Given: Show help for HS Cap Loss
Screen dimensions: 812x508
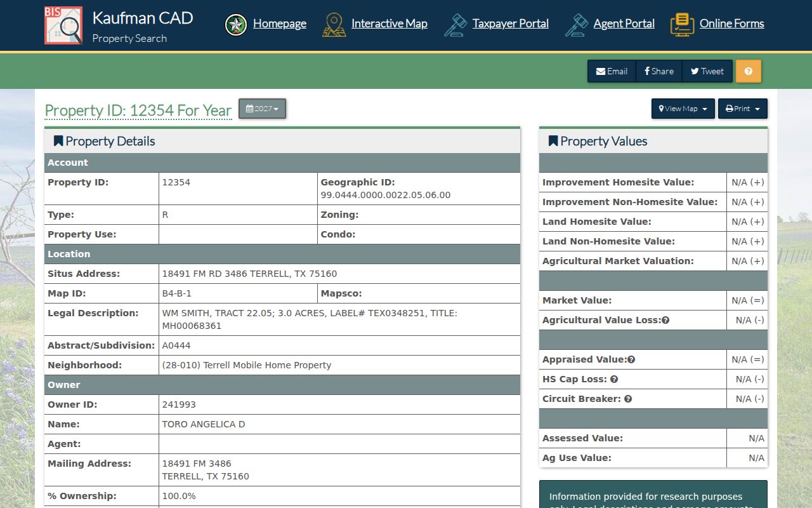Looking at the screenshot, I should click(614, 379).
